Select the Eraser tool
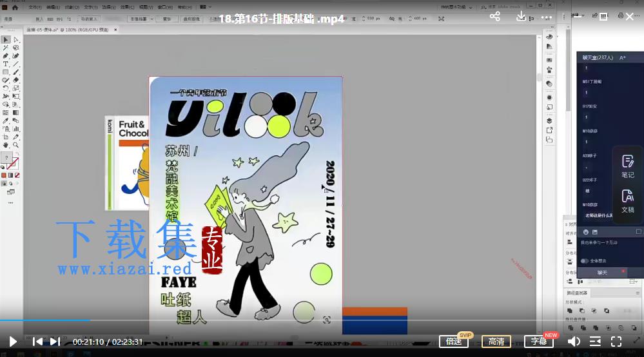 coord(16,80)
